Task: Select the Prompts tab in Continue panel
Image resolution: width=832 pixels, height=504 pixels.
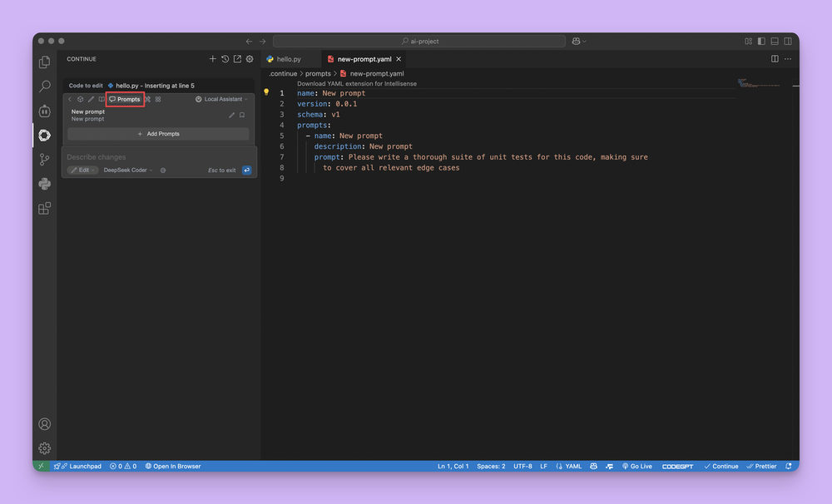Action: point(125,99)
